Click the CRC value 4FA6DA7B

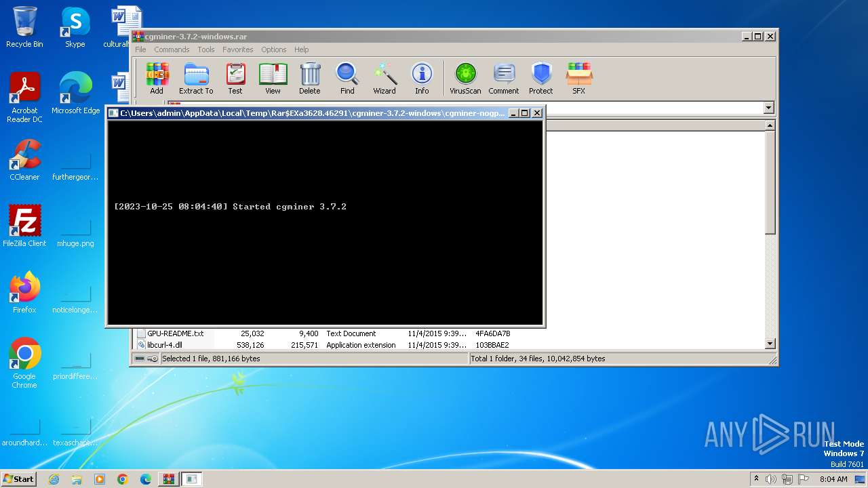pyautogui.click(x=493, y=333)
